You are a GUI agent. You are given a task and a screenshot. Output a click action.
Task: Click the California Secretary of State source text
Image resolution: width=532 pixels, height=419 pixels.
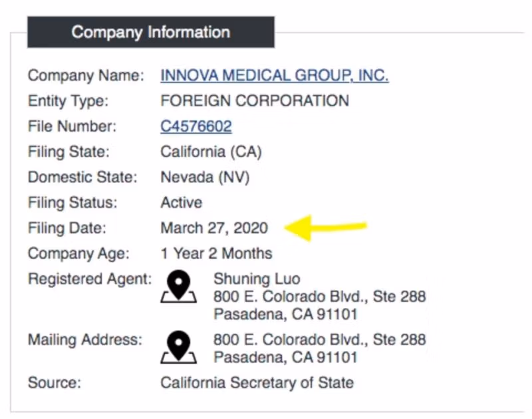[x=257, y=382]
